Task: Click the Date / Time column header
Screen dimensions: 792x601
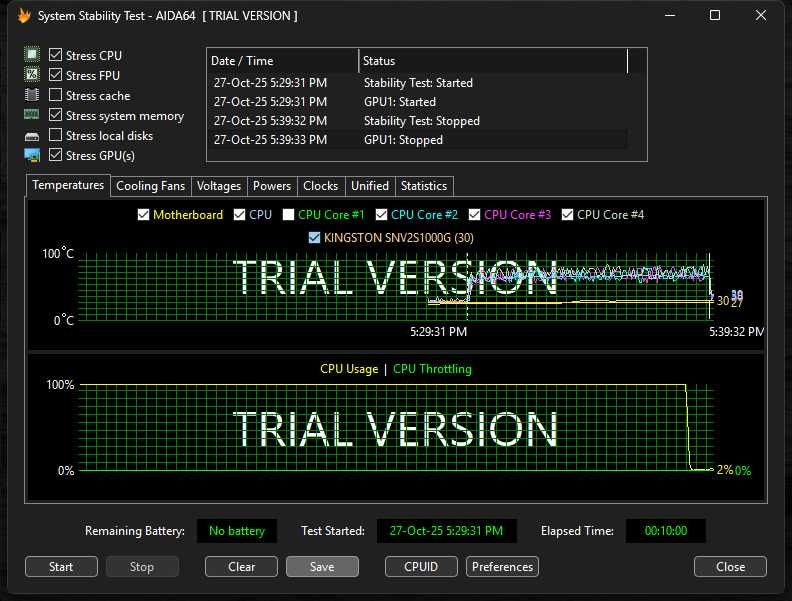Action: pos(283,61)
